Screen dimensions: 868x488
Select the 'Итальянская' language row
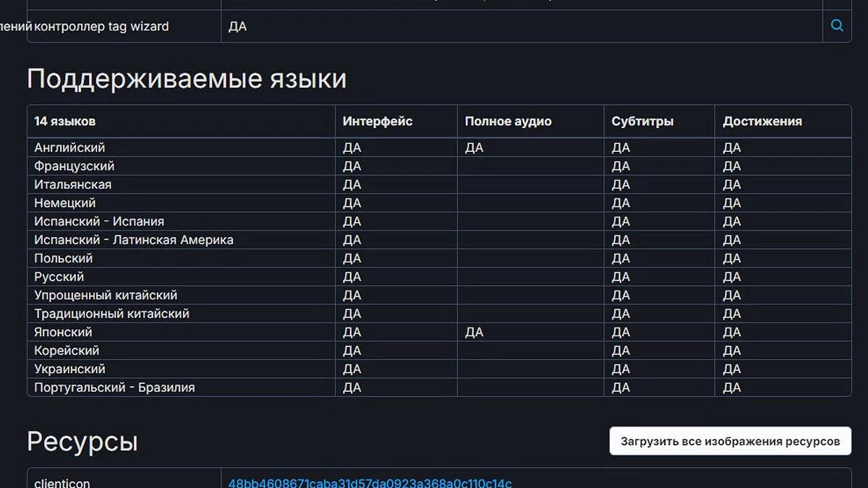coord(439,184)
